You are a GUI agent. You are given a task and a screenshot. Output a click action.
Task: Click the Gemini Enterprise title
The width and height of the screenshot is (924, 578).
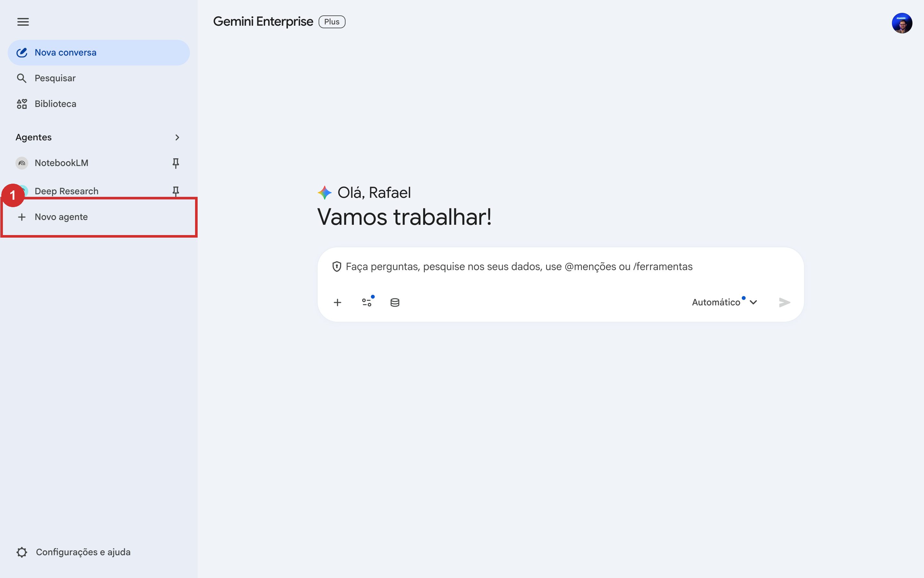(x=263, y=22)
